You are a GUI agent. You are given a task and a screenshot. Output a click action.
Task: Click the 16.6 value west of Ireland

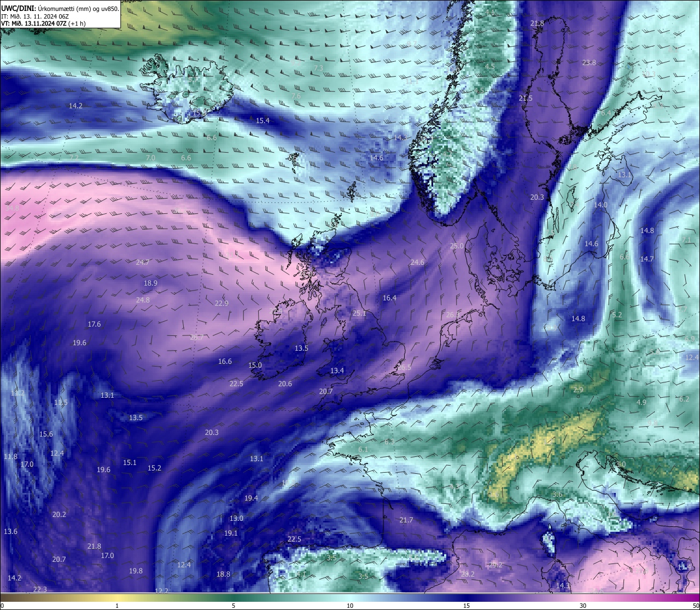pos(225,362)
